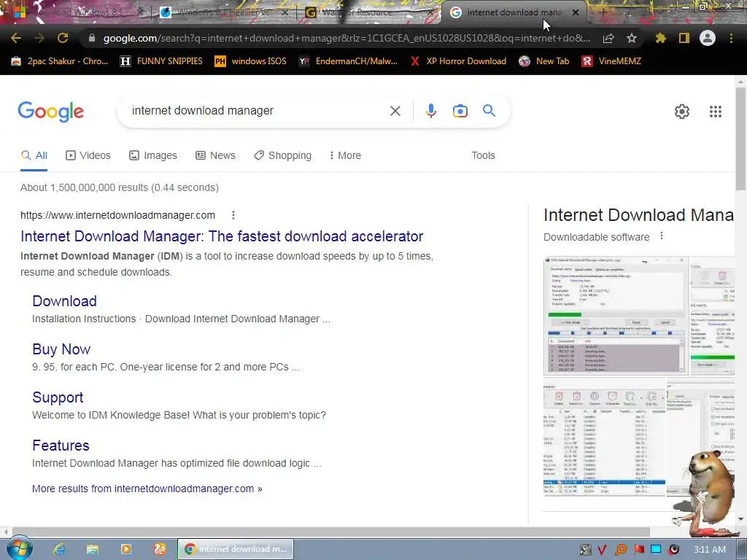Viewport: 747px width, 560px height.
Task: Switch to Images results tab
Action: (x=153, y=156)
